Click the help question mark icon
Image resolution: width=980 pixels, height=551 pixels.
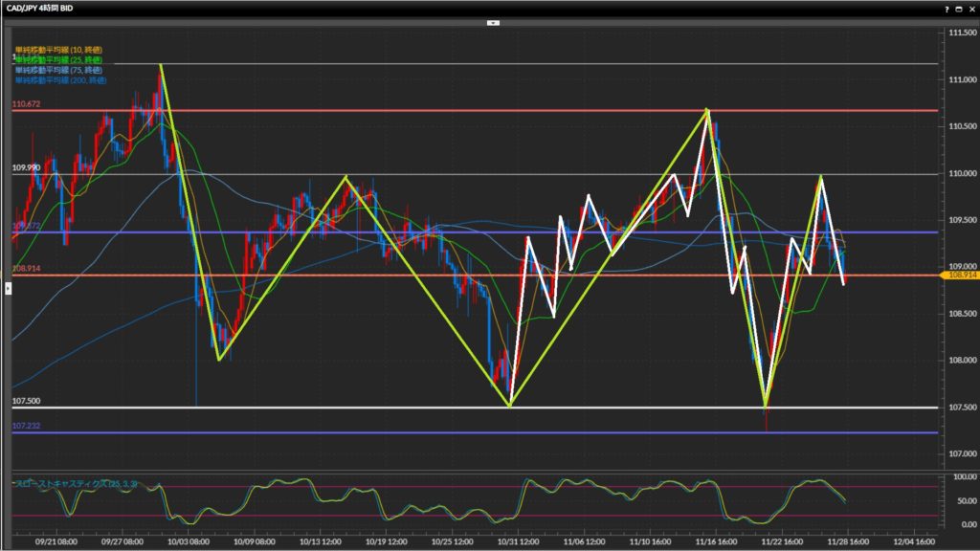point(947,8)
